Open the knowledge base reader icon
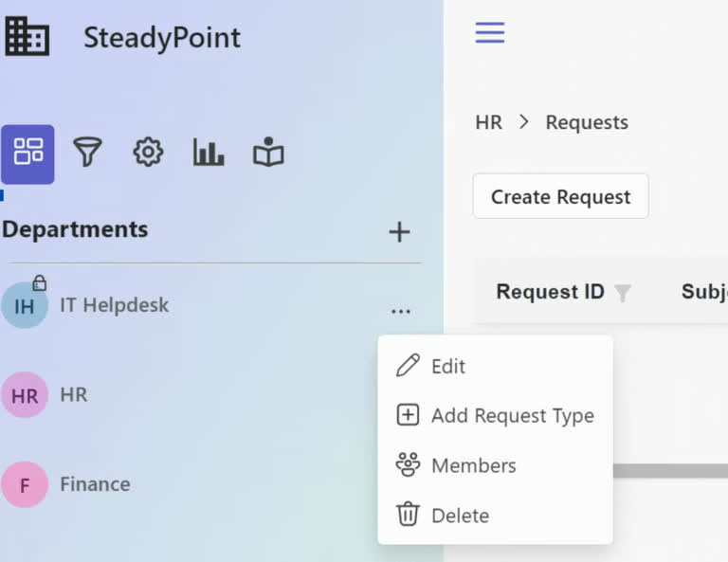Viewport: 728px width, 562px height. 268,152
